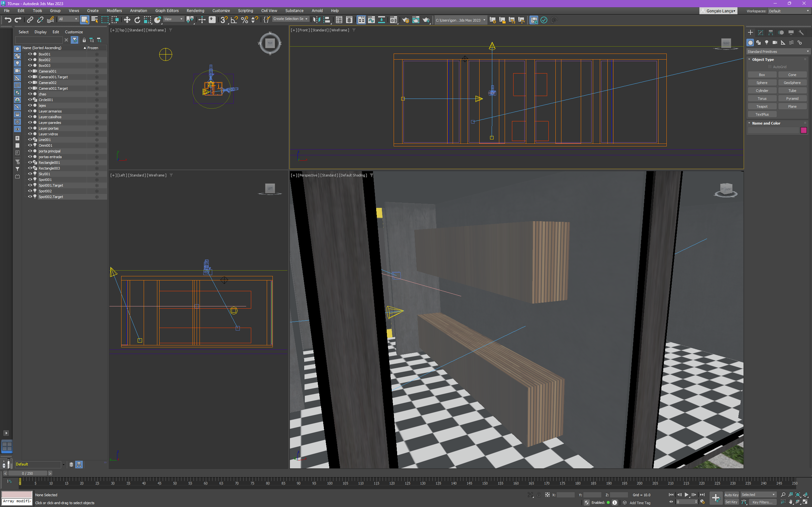Hide the Box001 object via eye icon
The width and height of the screenshot is (812, 507).
29,54
